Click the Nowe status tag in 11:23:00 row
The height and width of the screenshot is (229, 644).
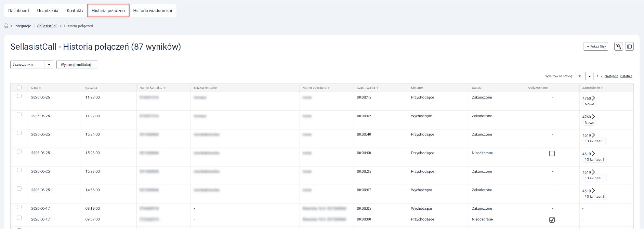[x=589, y=104]
